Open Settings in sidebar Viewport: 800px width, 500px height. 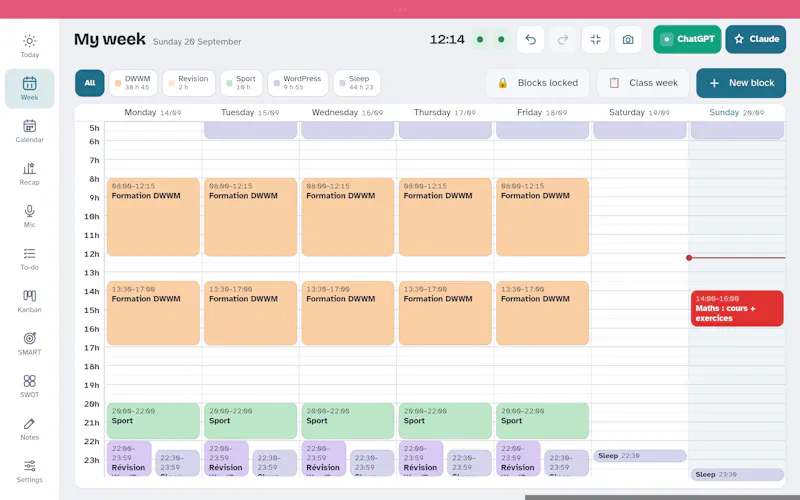coord(30,471)
